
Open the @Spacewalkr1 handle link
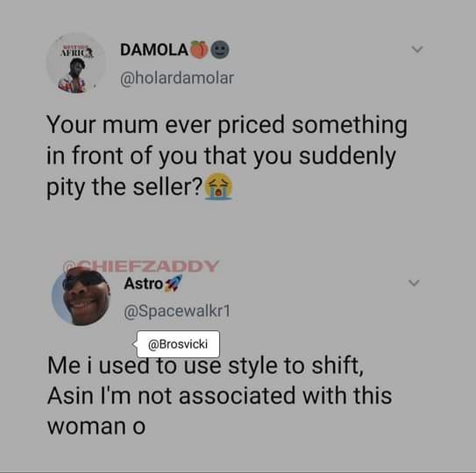click(177, 311)
